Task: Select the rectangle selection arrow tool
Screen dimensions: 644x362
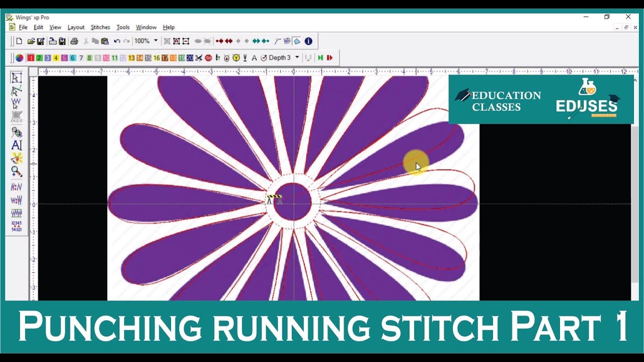Action: [17, 77]
